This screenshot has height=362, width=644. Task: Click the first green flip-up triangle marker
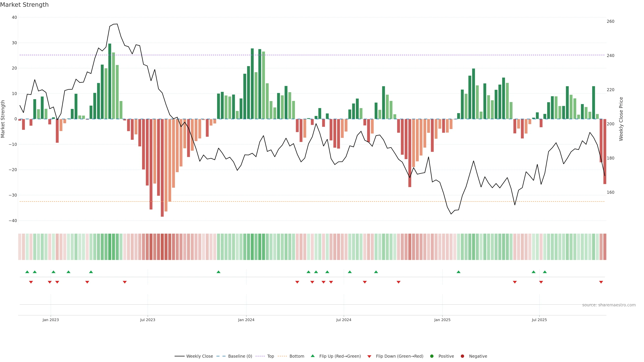pos(27,272)
